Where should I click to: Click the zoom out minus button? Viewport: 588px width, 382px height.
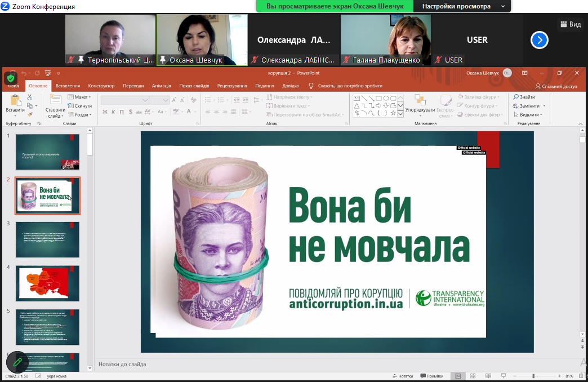click(x=515, y=376)
